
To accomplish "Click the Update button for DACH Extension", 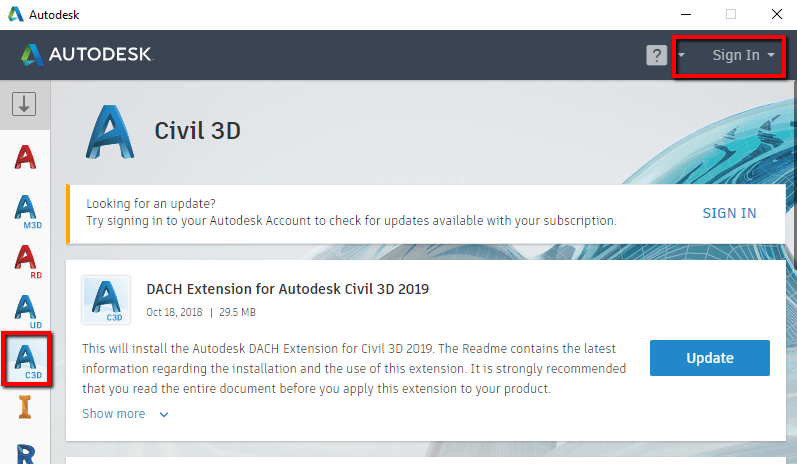I will click(x=709, y=358).
